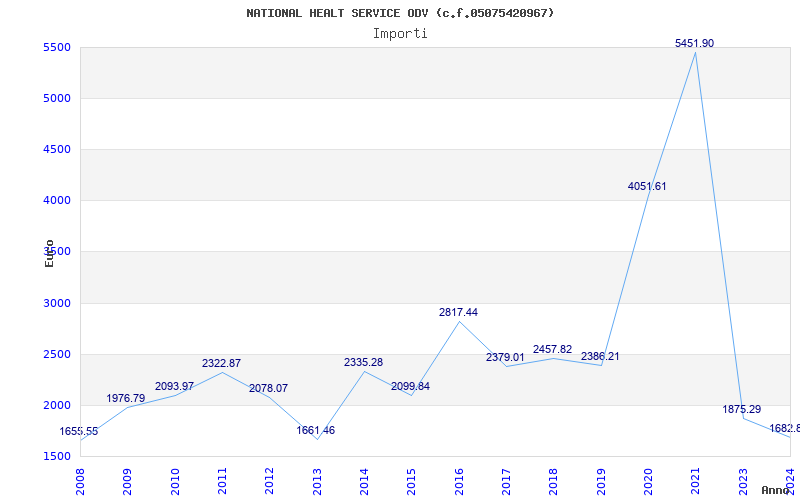
Task: Click the 2379.01 data label
Action: tap(505, 357)
